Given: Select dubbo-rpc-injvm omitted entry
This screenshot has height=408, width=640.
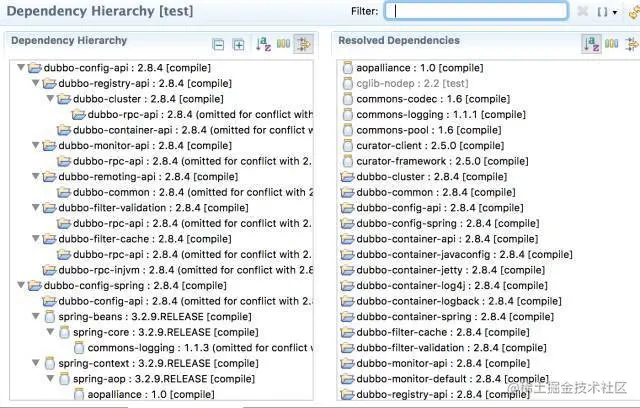Looking at the screenshot, I should [x=178, y=270].
